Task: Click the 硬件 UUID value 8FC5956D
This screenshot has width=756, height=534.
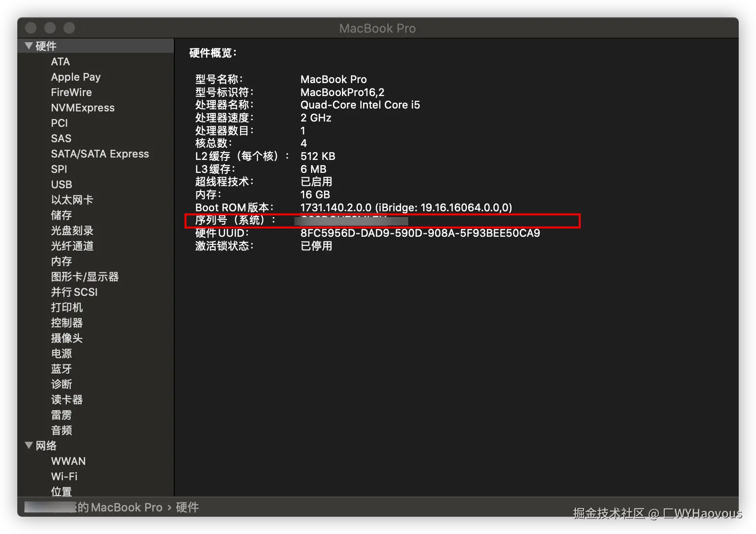Action: tap(420, 233)
